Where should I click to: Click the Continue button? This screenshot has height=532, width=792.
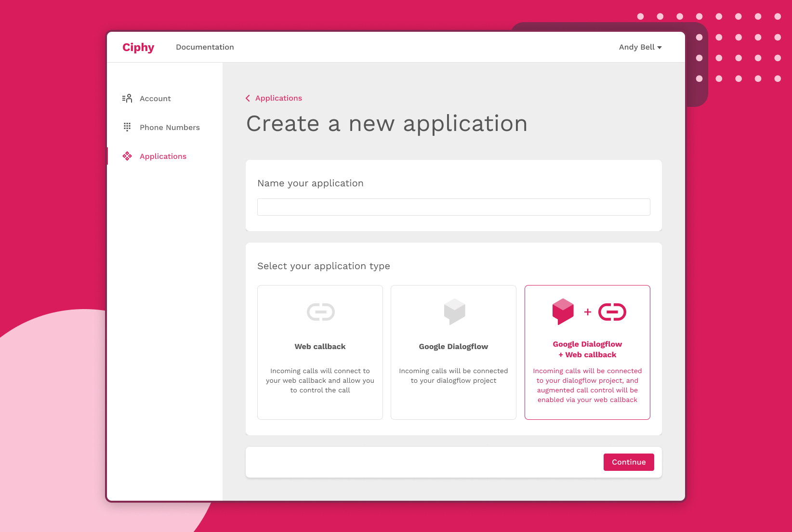[629, 462]
